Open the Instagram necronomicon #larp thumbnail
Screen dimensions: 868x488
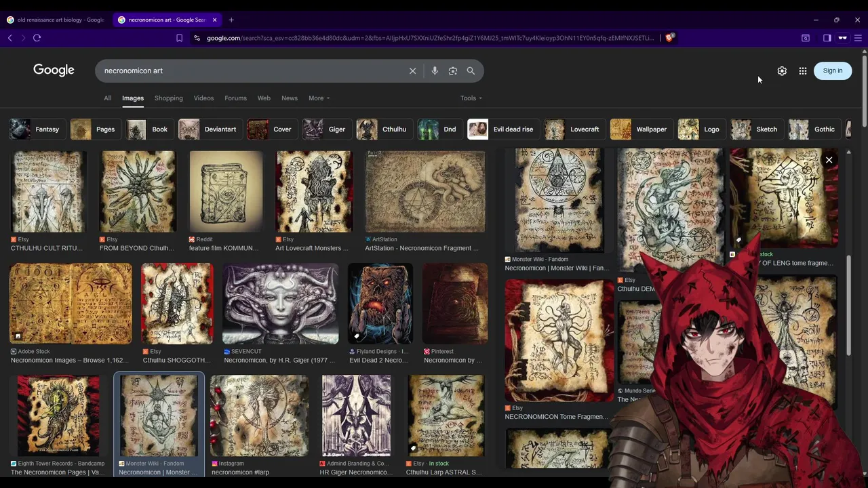coord(259,415)
